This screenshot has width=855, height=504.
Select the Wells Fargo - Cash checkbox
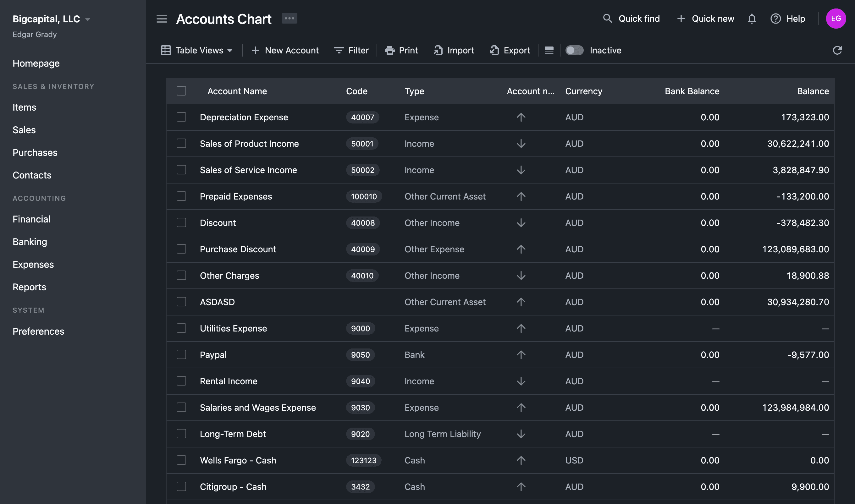tap(181, 460)
